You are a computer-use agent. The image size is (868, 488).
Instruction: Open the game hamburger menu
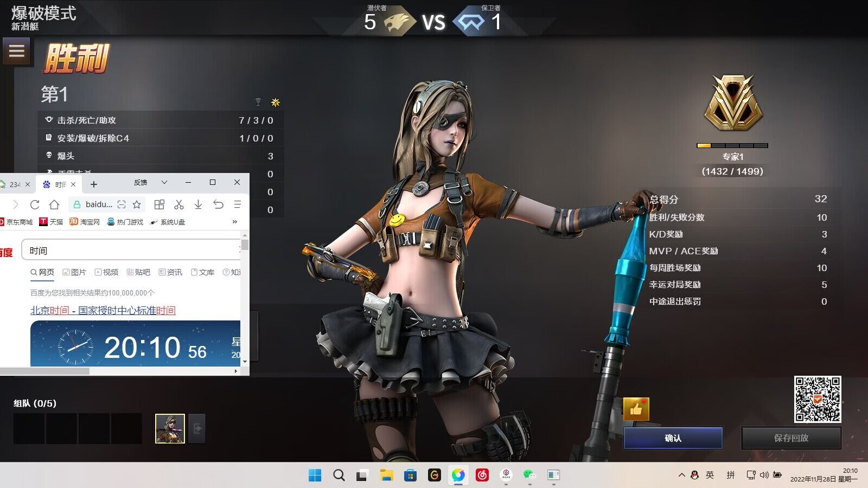(17, 51)
